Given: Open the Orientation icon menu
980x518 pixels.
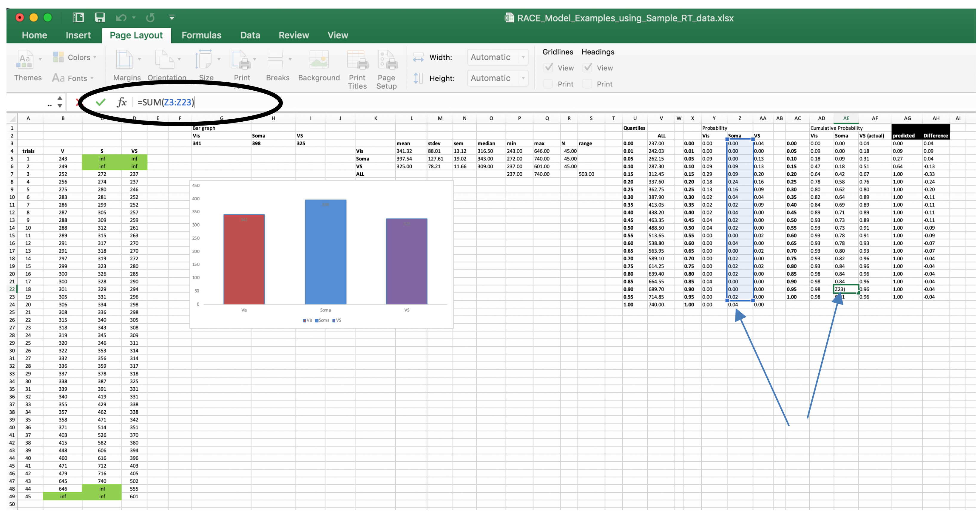Looking at the screenshot, I should tap(164, 60).
